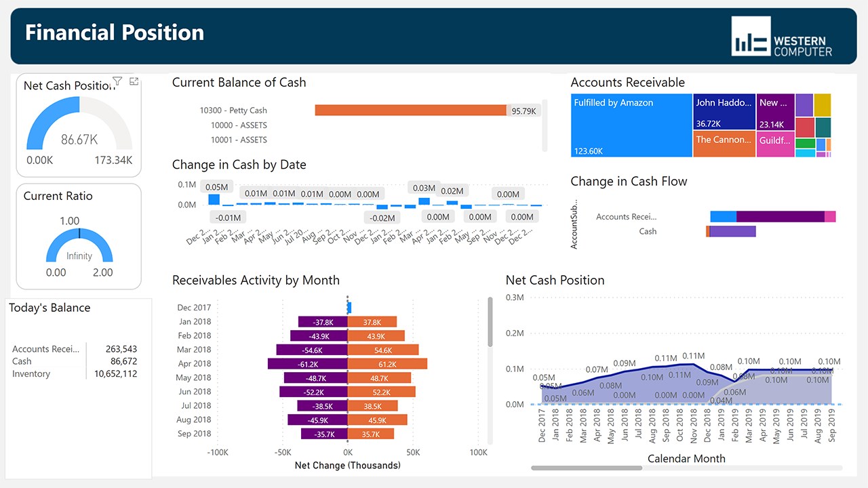Image resolution: width=868 pixels, height=488 pixels.
Task: Select the Fulfilled by Amazon treemap tile
Action: tap(631, 125)
